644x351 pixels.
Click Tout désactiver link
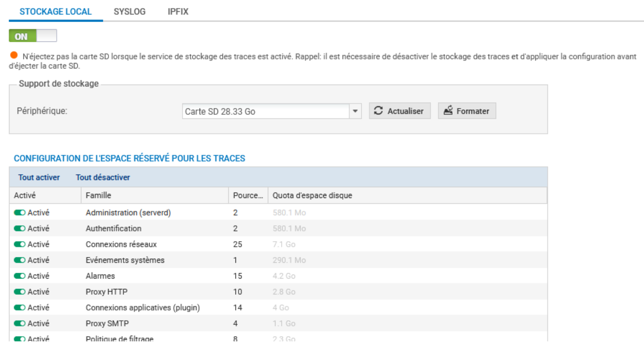tap(102, 177)
